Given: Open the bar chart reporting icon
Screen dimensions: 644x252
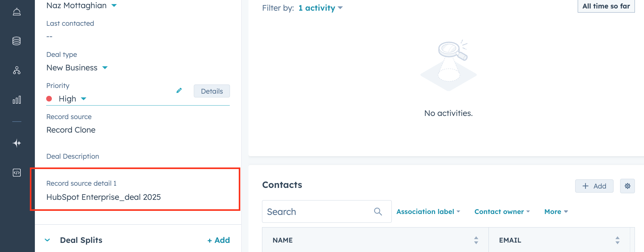Looking at the screenshot, I should click(17, 100).
